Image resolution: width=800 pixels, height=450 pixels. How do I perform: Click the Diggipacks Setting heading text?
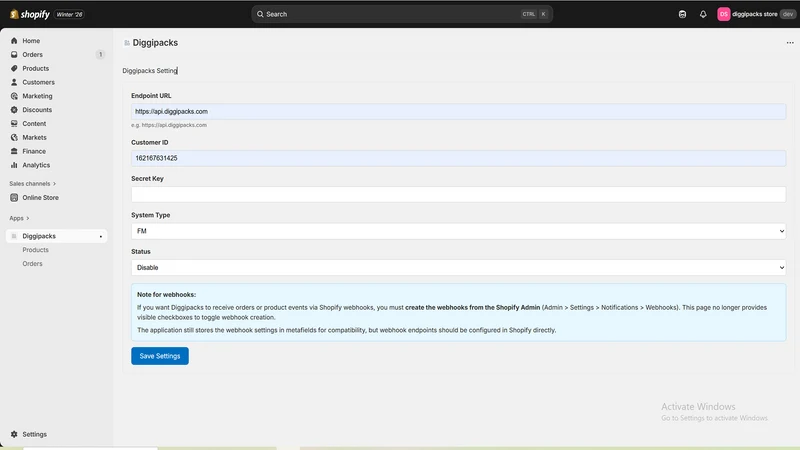point(149,71)
